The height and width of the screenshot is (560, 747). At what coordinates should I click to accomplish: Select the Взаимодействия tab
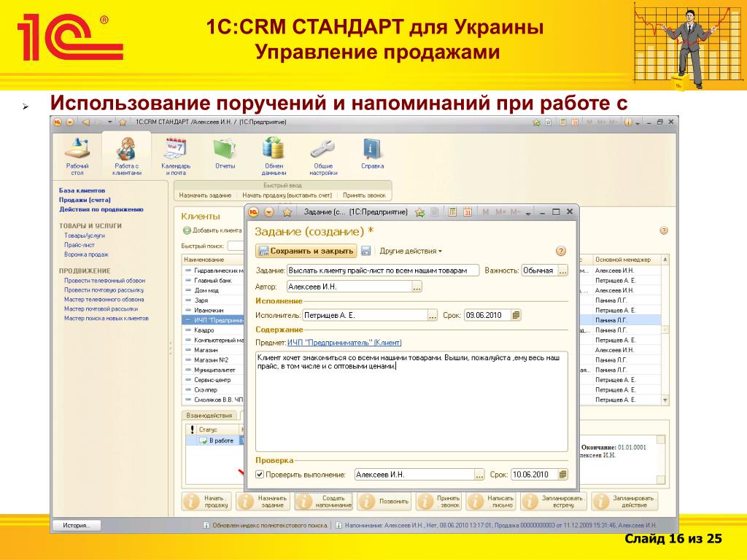(x=209, y=415)
